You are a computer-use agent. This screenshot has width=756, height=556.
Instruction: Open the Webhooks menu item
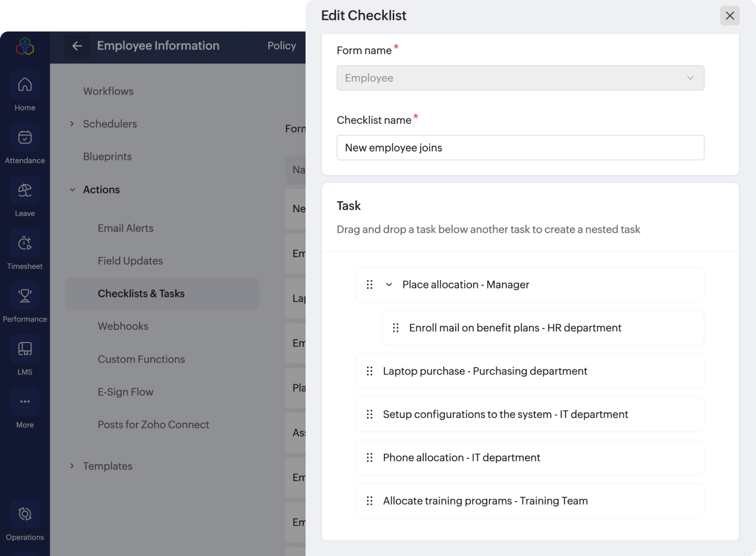(x=123, y=326)
